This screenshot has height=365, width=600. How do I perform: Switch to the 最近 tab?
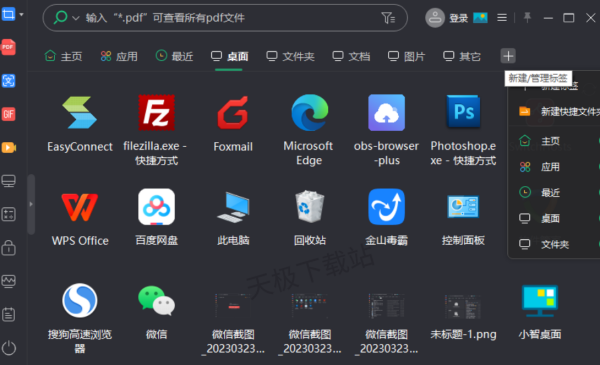[174, 56]
